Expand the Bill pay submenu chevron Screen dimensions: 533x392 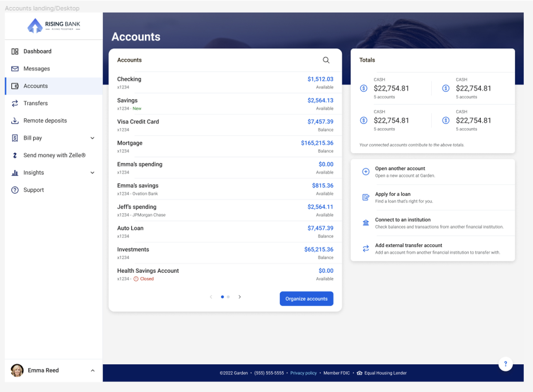92,138
